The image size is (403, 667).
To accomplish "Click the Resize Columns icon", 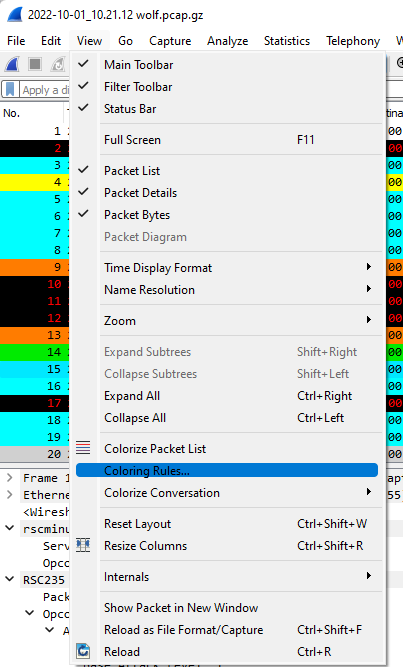I will (83, 545).
